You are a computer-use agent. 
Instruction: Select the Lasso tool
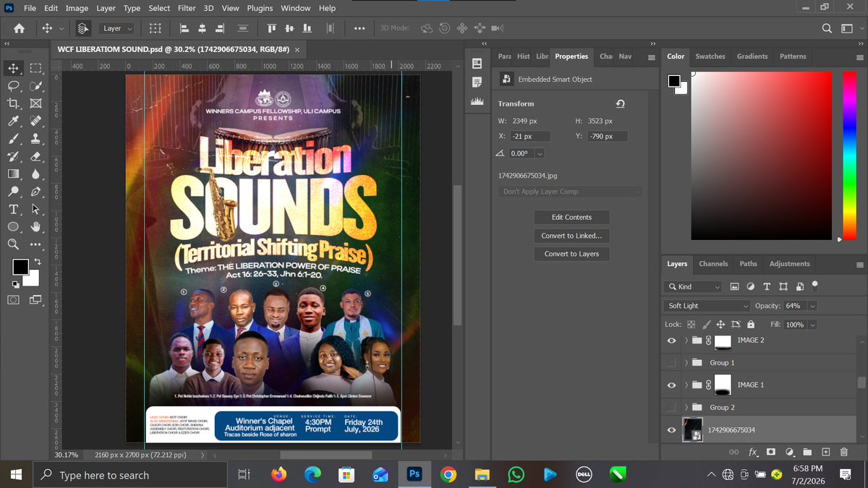coord(13,86)
